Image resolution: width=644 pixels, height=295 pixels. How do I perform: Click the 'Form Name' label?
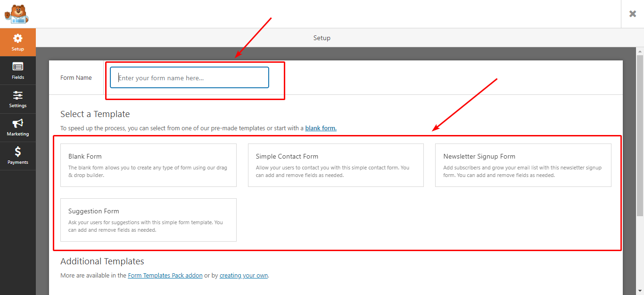[x=76, y=78]
